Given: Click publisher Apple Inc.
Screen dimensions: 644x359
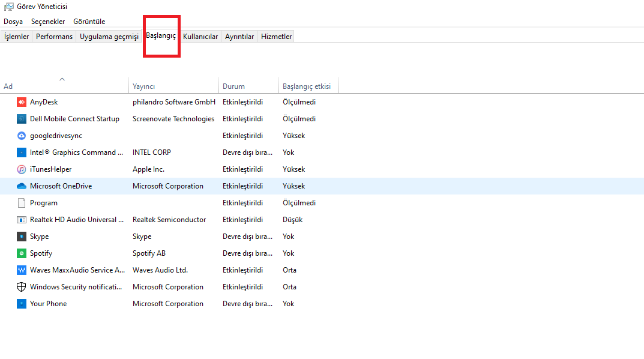Looking at the screenshot, I should (x=148, y=169).
